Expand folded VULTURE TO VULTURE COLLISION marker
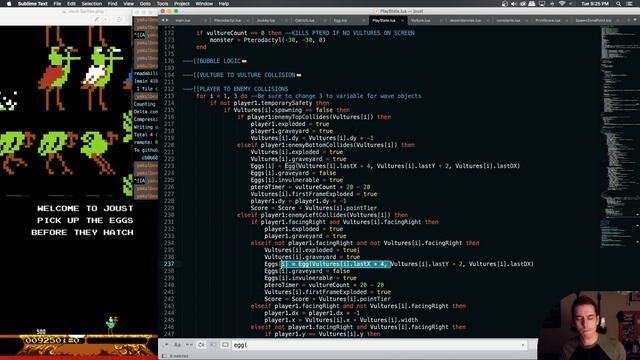The width and height of the screenshot is (640, 360). pyautogui.click(x=299, y=75)
